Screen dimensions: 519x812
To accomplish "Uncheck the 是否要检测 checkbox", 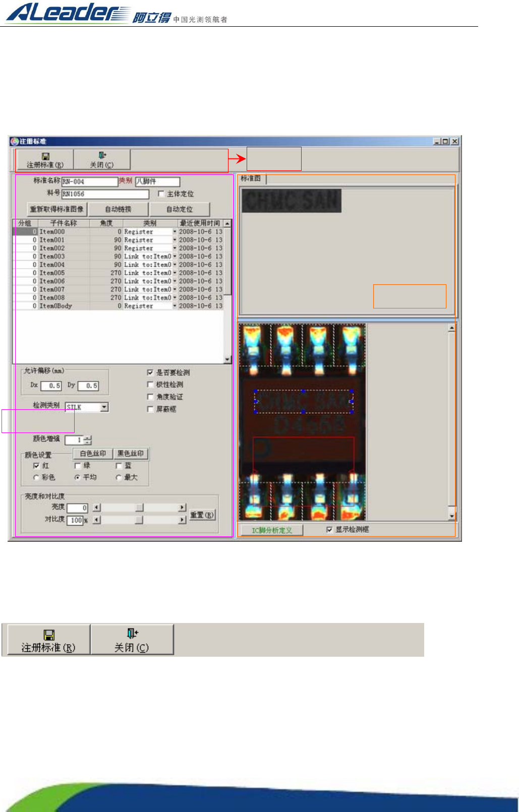I will tap(150, 372).
